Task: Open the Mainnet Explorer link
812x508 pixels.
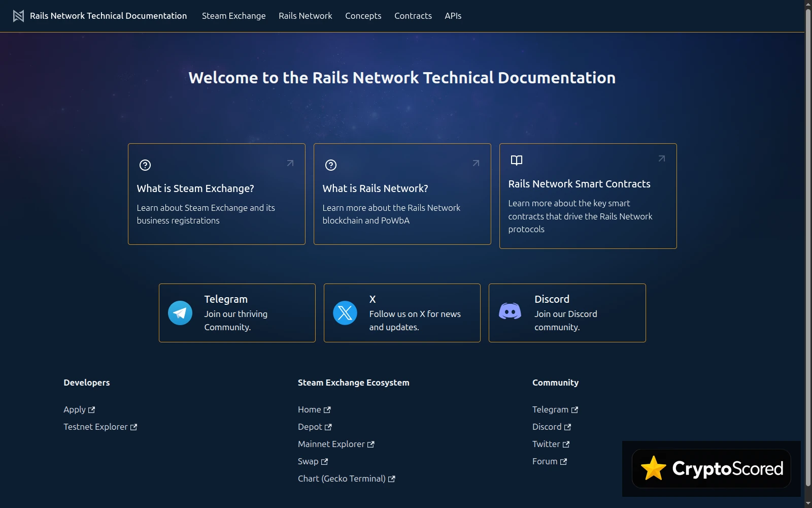Action: click(331, 444)
